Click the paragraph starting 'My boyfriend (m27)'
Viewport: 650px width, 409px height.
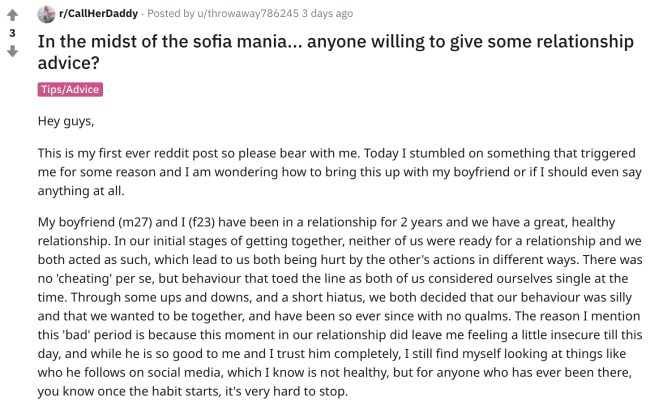(x=336, y=305)
